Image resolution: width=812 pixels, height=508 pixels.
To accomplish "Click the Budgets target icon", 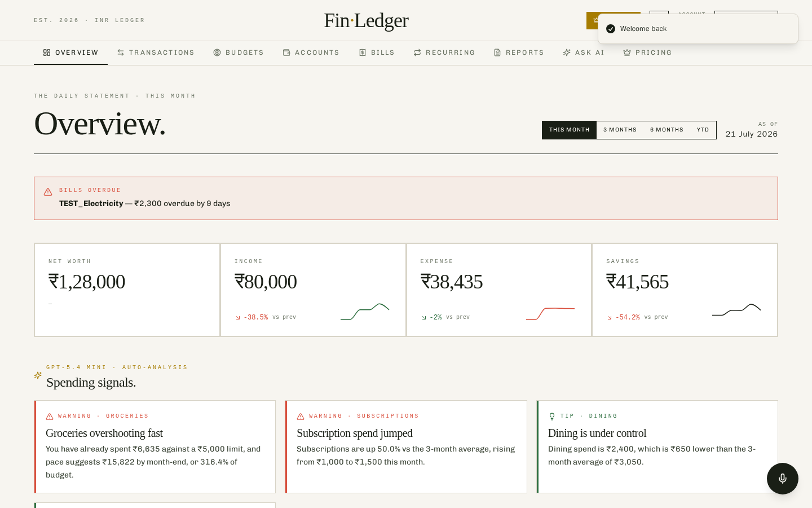I will (217, 52).
